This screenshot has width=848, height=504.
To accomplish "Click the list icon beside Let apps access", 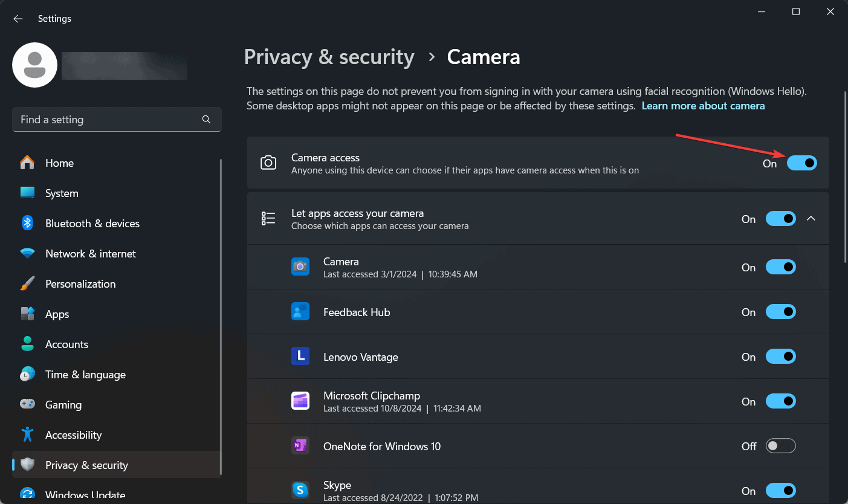I will 268,219.
